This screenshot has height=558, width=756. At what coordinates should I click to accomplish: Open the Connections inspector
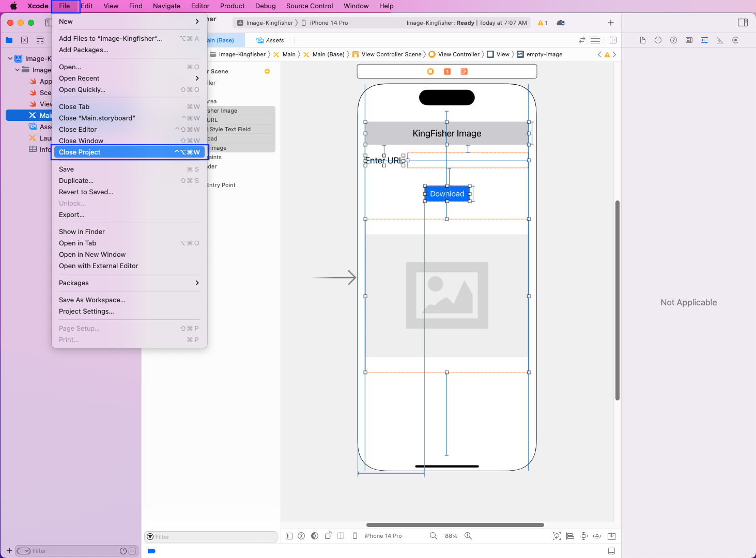pyautogui.click(x=735, y=40)
